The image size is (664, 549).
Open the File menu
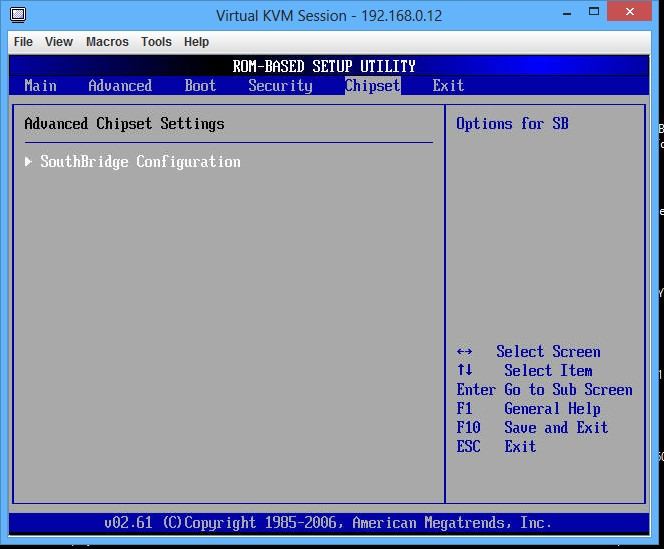(23, 42)
